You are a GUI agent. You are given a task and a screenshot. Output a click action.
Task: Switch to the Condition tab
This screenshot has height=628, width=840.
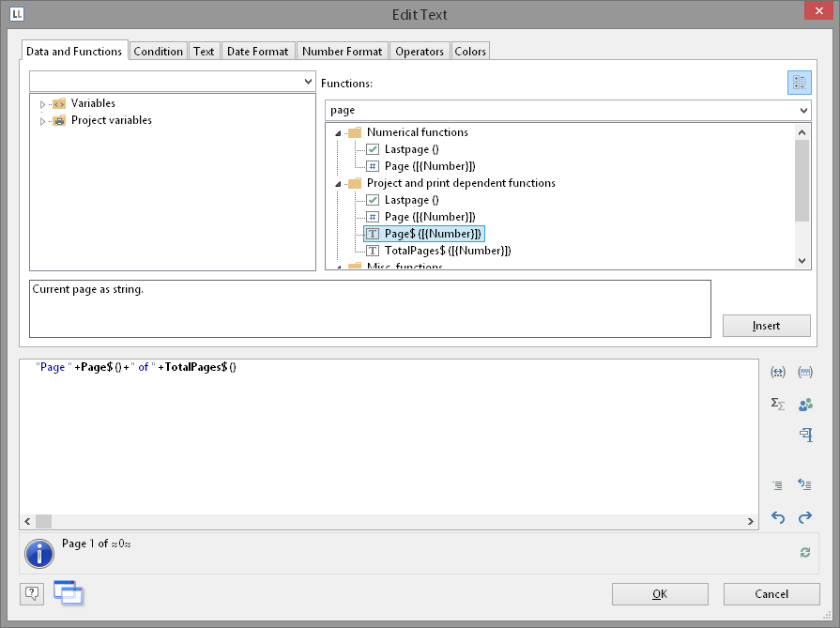(158, 52)
